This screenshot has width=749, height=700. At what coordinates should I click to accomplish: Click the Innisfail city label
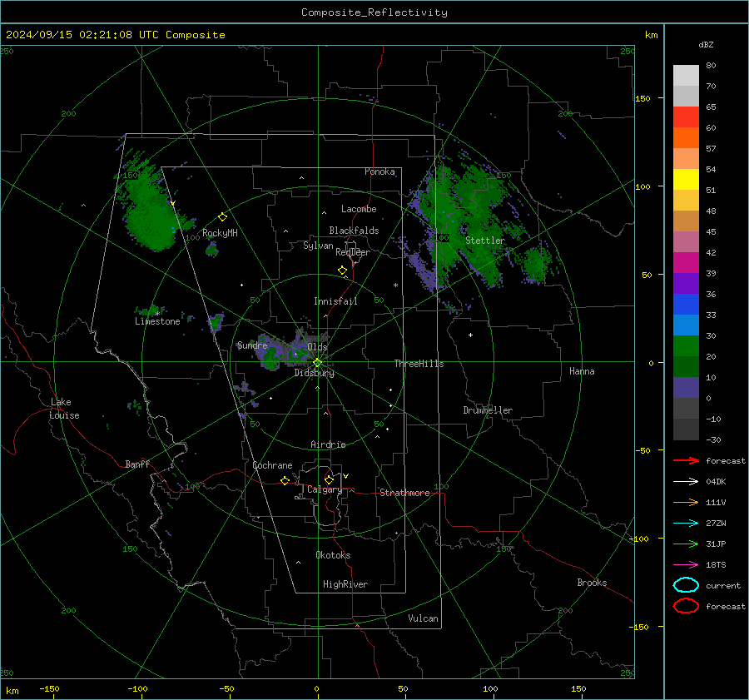[x=335, y=301]
